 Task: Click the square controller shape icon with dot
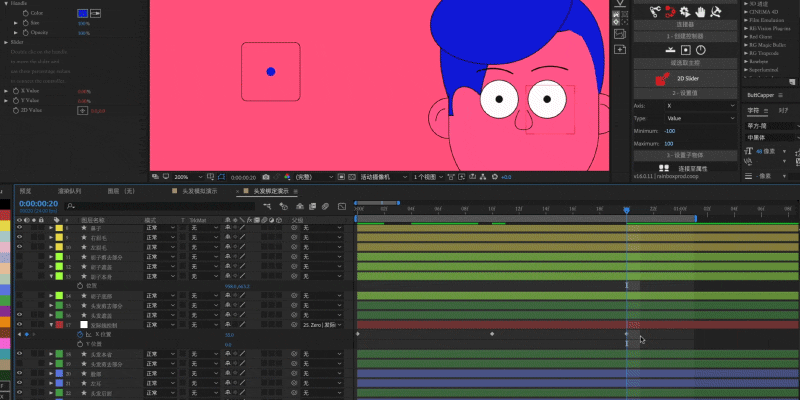(686, 50)
